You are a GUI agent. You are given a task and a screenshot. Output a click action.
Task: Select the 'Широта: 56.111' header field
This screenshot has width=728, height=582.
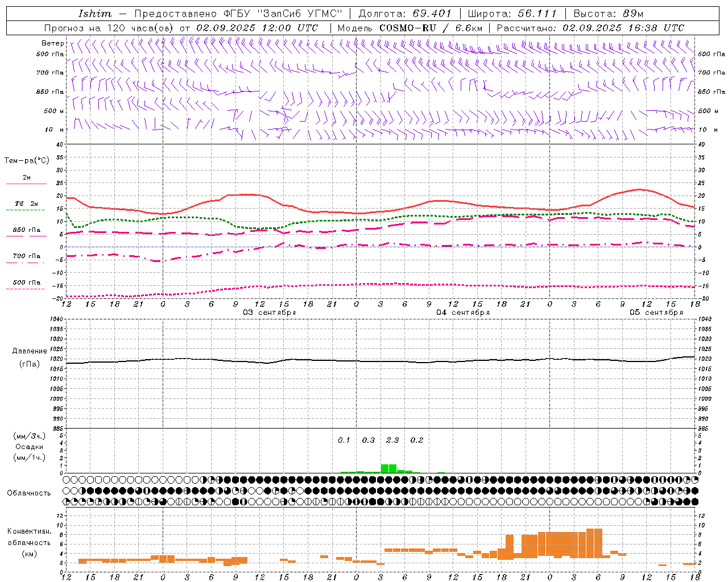(x=512, y=14)
